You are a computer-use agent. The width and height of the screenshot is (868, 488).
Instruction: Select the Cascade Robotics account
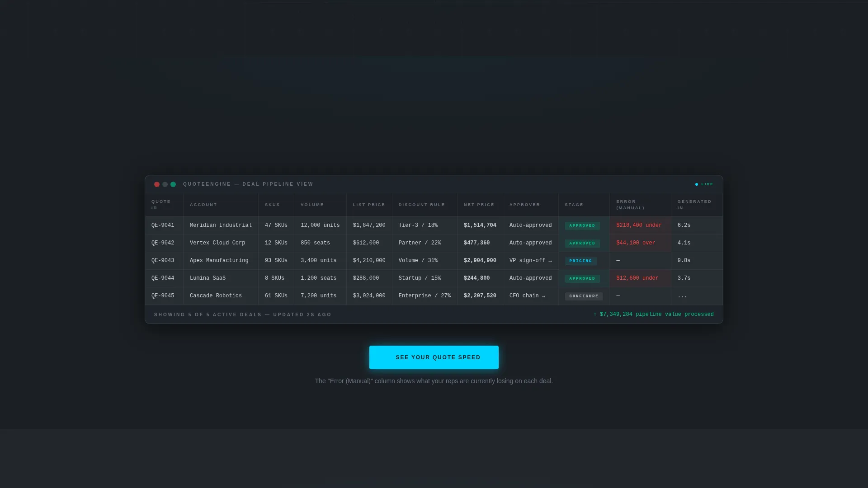tap(216, 296)
